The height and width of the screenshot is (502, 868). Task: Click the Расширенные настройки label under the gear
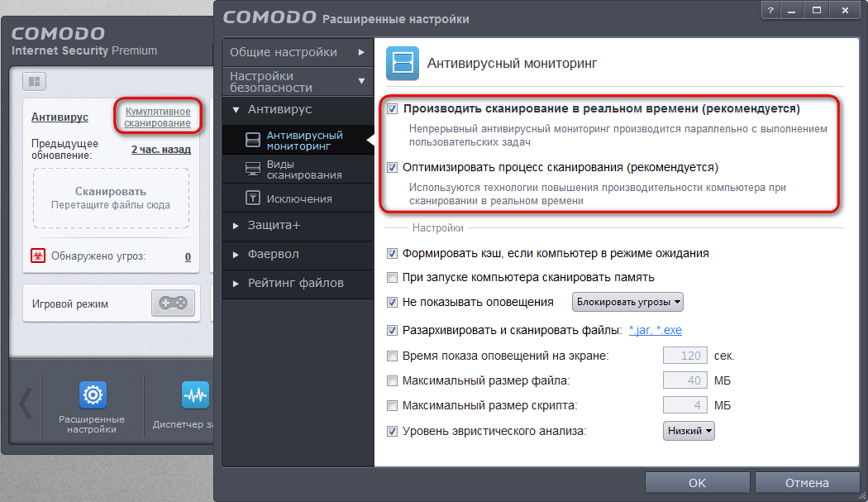click(x=92, y=424)
